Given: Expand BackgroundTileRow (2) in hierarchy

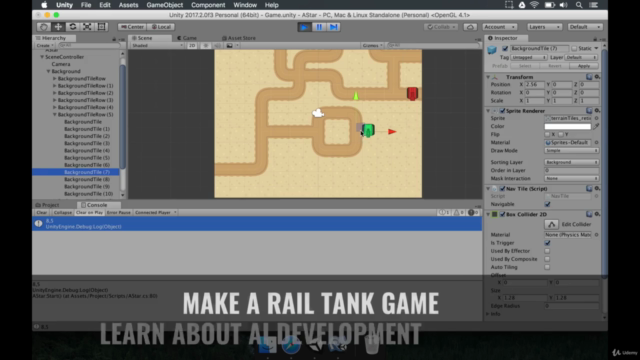Looking at the screenshot, I should pos(55,93).
